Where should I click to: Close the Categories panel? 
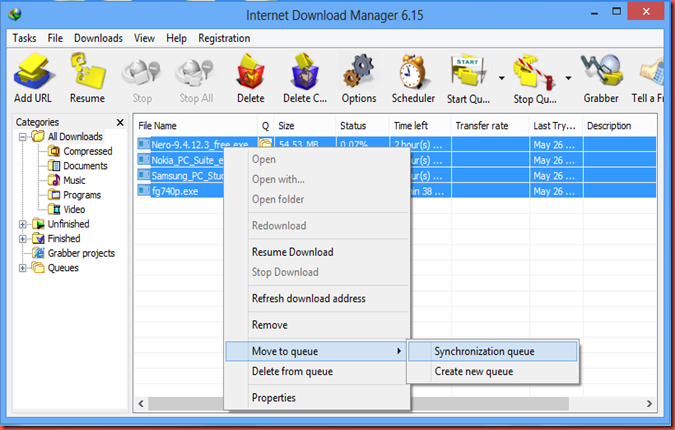tap(120, 123)
